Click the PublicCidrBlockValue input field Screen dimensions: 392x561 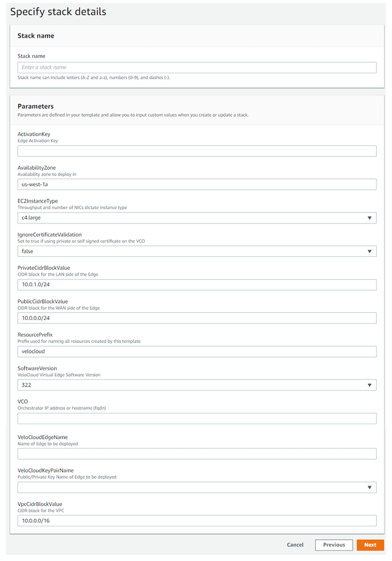197,318
